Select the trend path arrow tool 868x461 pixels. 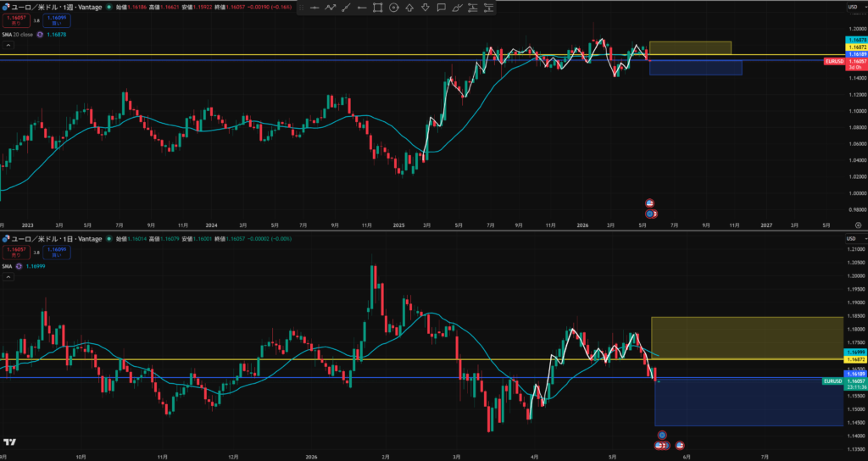point(330,8)
